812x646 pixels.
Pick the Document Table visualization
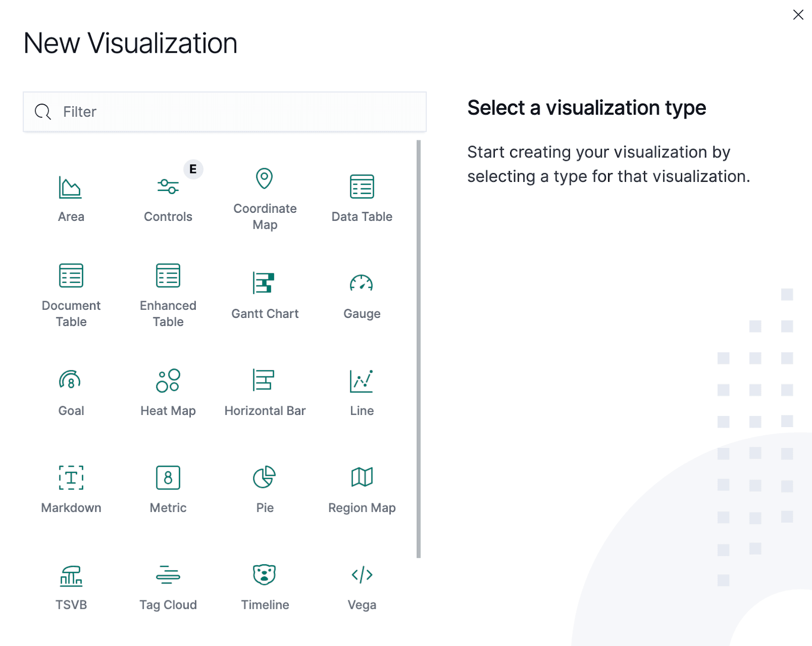pos(71,295)
